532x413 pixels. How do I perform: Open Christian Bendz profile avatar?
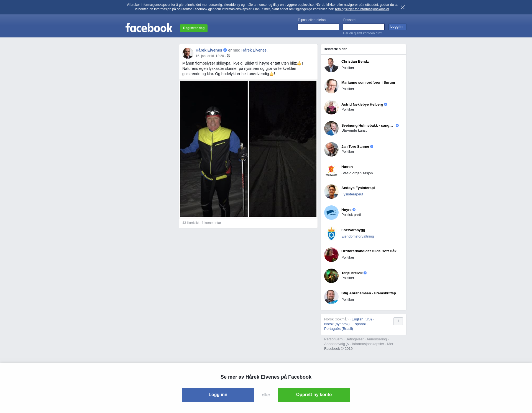point(331,65)
